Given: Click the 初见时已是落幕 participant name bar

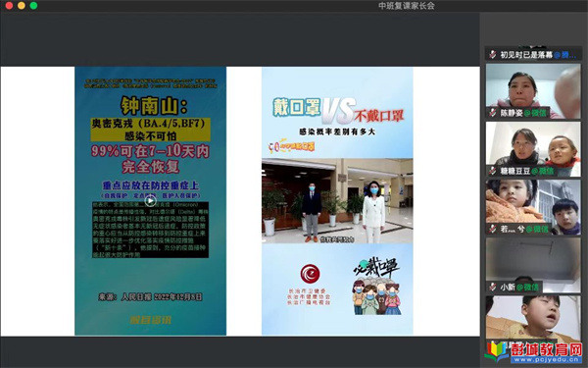Looking at the screenshot, I should (533, 54).
